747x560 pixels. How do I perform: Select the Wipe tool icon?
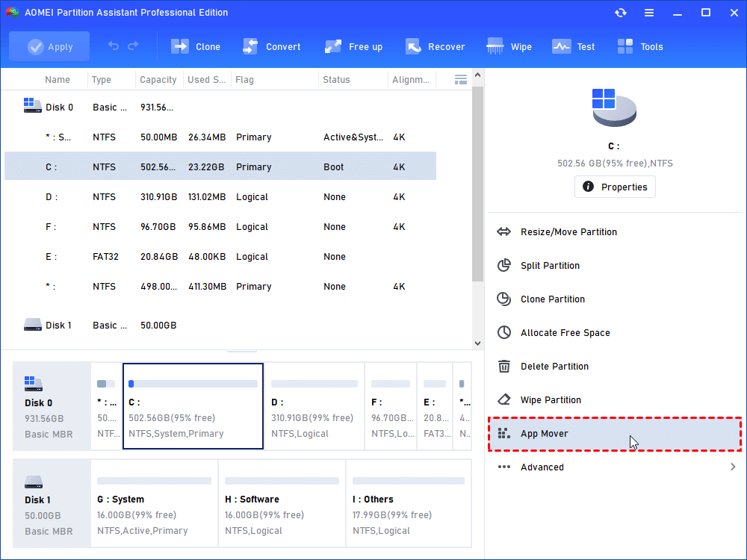coord(493,46)
